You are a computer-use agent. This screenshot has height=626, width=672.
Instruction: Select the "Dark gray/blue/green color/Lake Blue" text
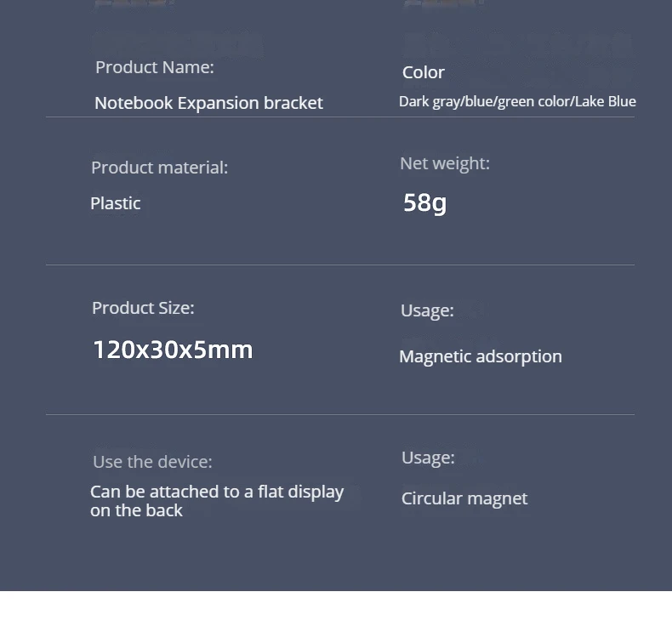(x=517, y=102)
